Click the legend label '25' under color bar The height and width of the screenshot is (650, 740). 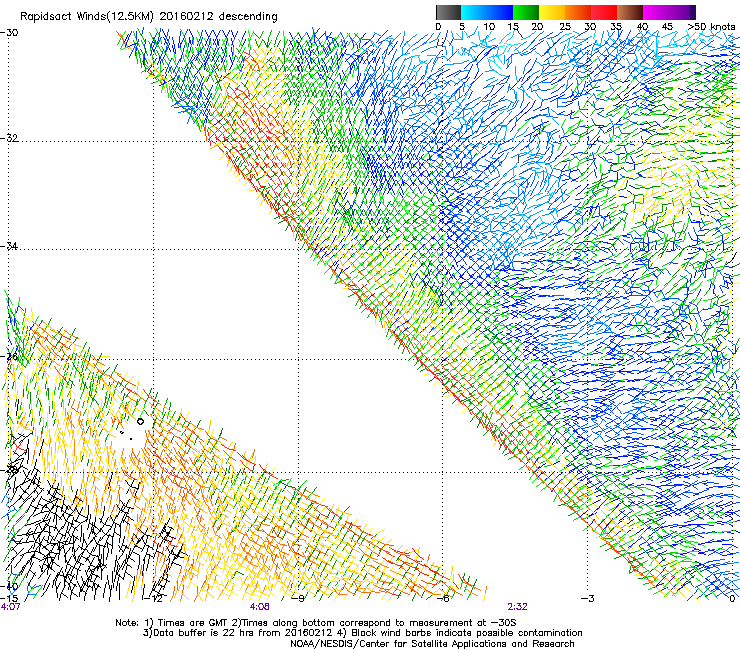(565, 26)
